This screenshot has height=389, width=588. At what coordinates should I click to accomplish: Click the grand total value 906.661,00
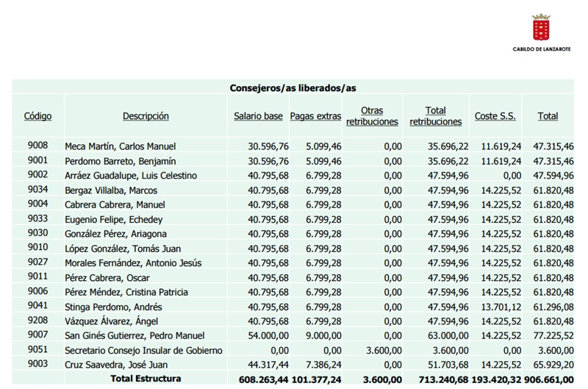click(x=548, y=379)
